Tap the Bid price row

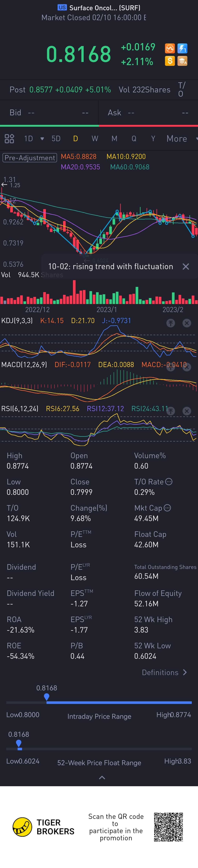[49, 113]
